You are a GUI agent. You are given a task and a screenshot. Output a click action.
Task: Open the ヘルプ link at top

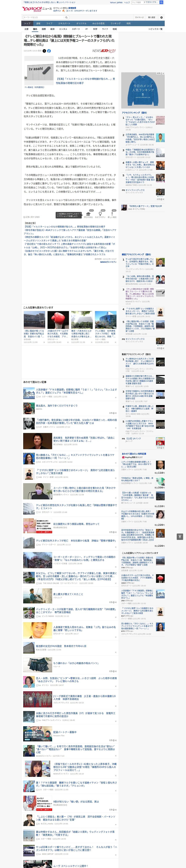(127, 2)
